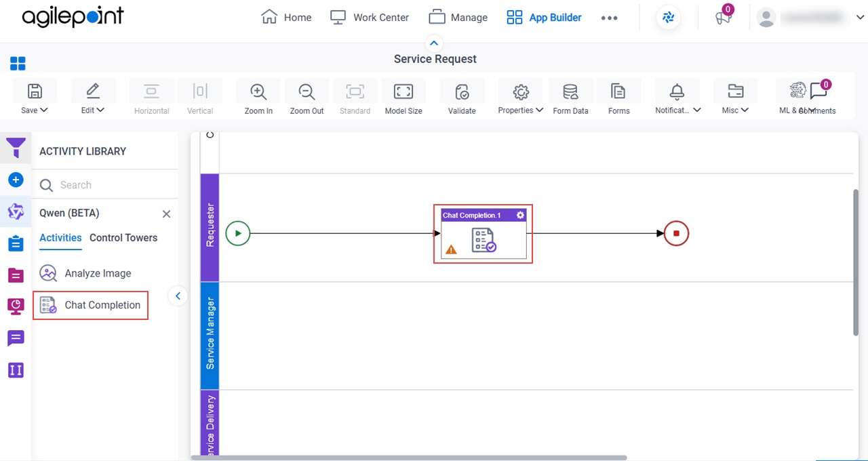Open the Manage menu
Viewport: 868px width, 461px height.
click(x=458, y=18)
